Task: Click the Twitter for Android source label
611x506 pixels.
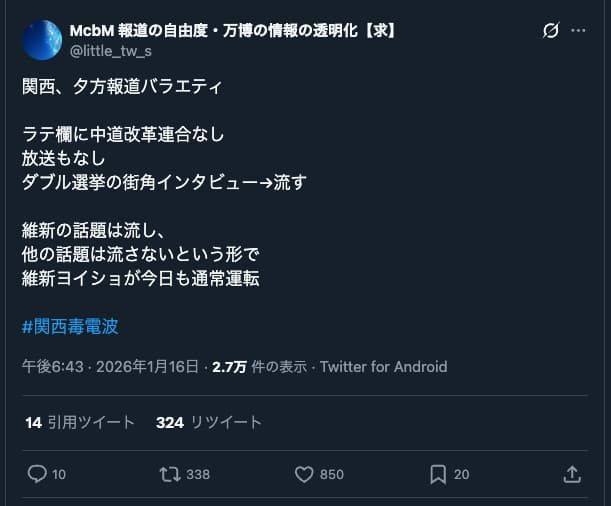Action: coord(383,367)
